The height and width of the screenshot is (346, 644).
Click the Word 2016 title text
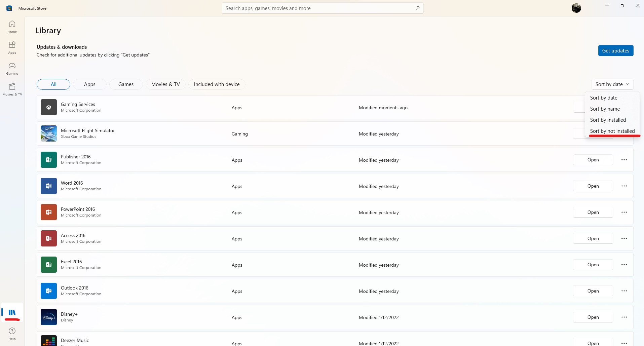tap(72, 183)
